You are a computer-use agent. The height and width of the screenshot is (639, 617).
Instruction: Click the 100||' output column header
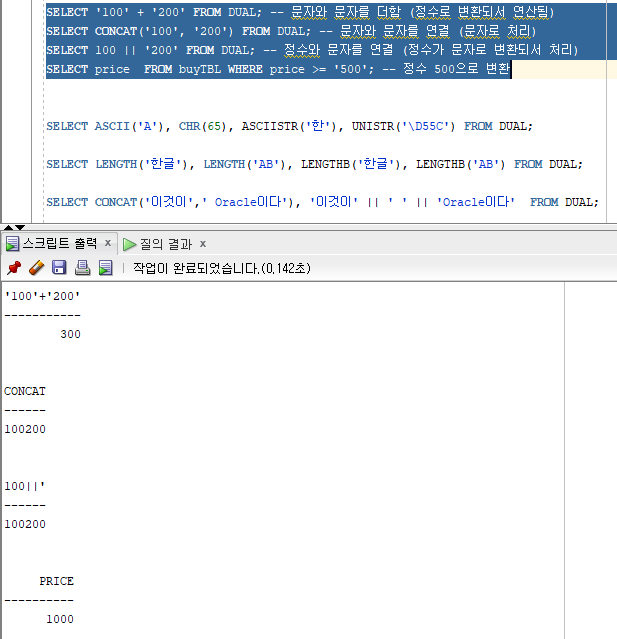tap(24, 486)
